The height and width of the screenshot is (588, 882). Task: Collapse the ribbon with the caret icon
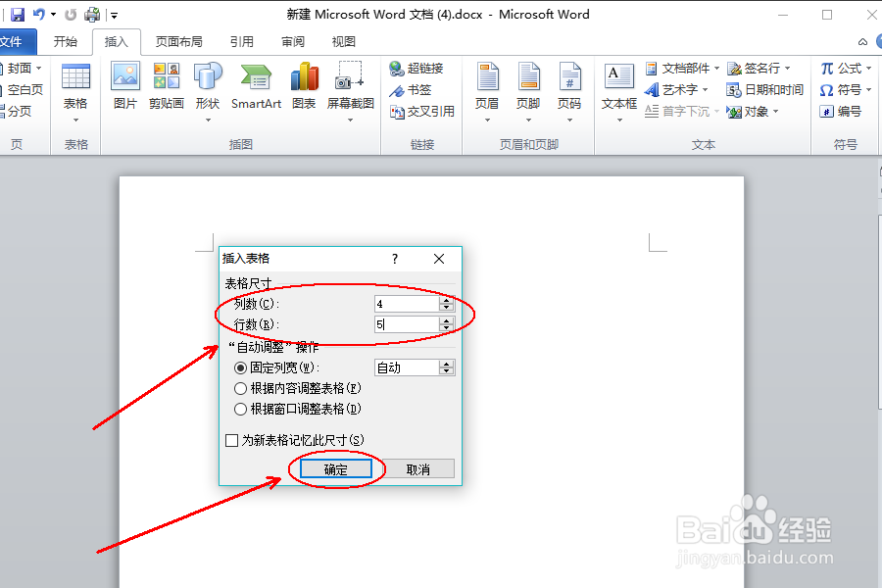(862, 41)
